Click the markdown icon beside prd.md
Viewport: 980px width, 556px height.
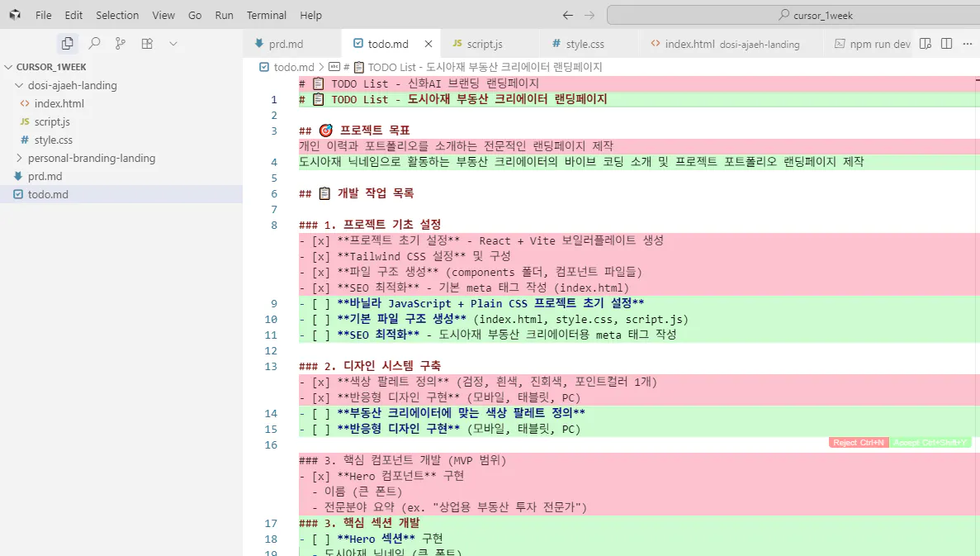[18, 176]
